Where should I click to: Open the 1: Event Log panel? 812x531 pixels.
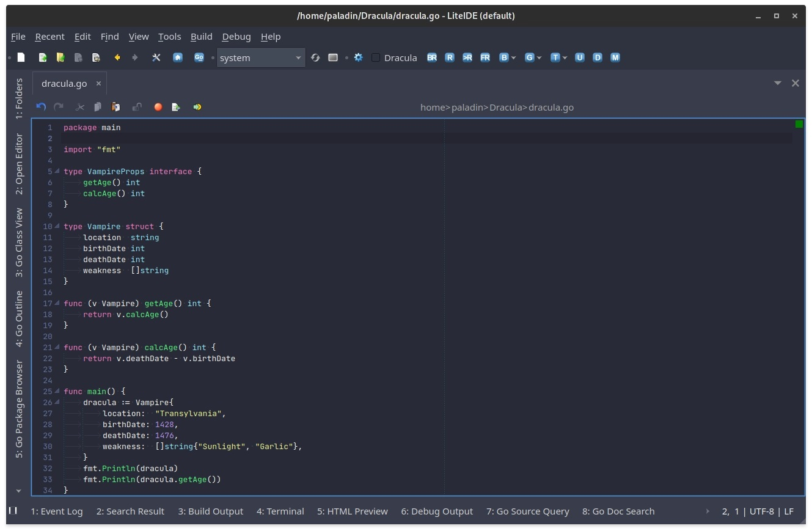click(x=57, y=511)
